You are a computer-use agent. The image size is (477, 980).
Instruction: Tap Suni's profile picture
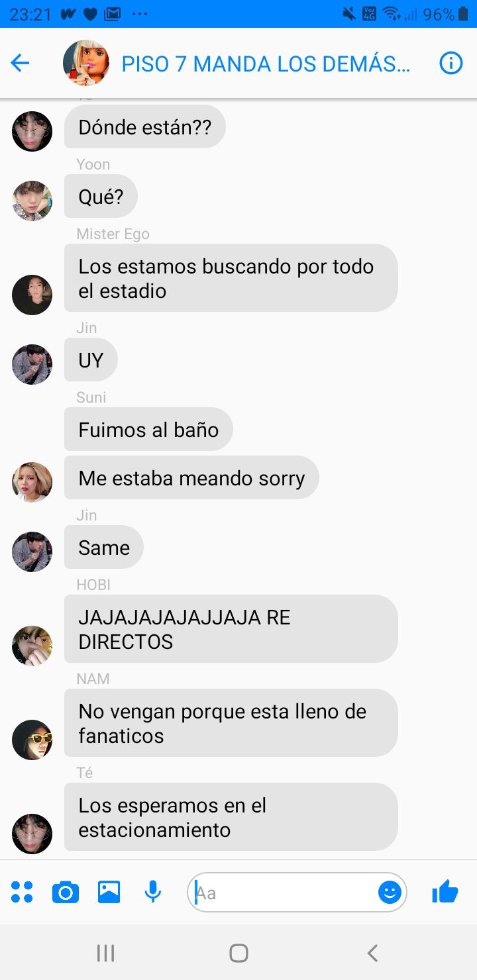click(32, 482)
